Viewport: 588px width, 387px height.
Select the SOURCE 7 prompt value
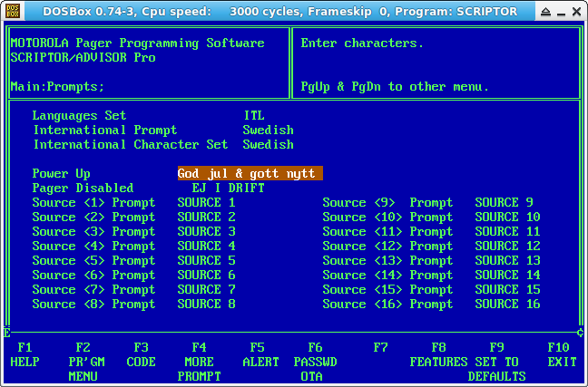pyautogui.click(x=206, y=290)
